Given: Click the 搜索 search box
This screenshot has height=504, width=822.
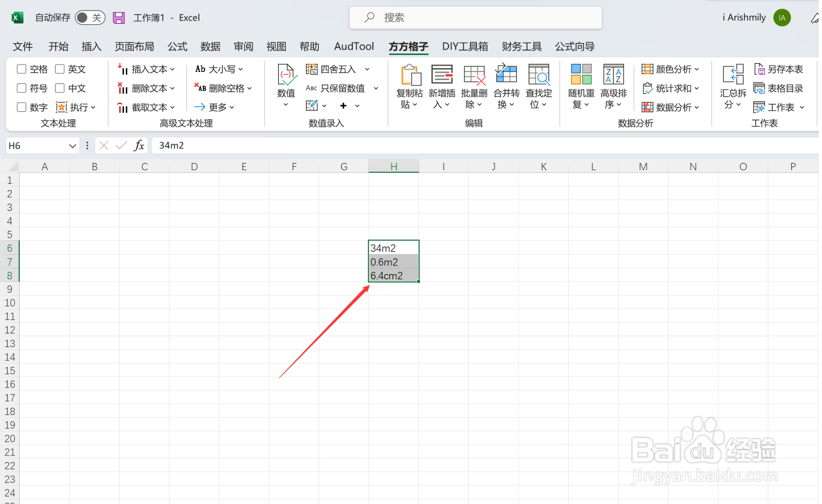Looking at the screenshot, I should [475, 18].
